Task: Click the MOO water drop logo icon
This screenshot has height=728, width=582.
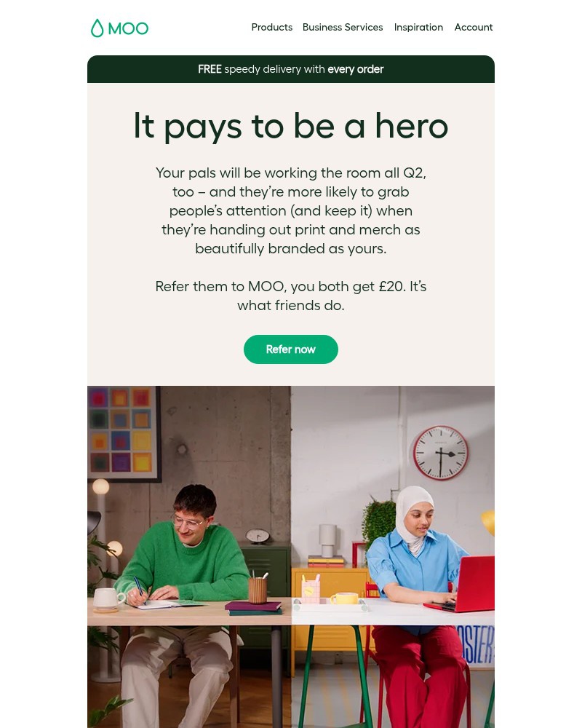Action: [x=97, y=28]
